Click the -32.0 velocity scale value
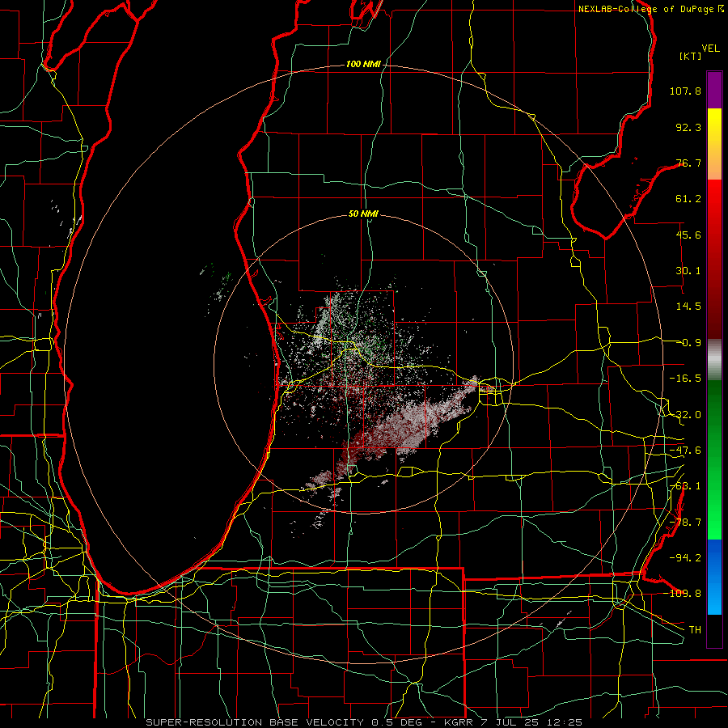Screen dimensions: 728x728 [685, 415]
